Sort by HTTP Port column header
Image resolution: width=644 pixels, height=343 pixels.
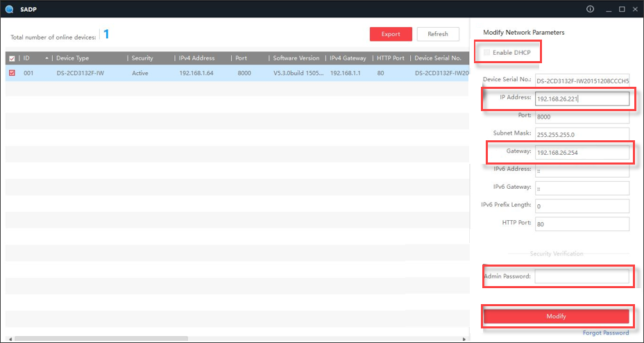(391, 58)
